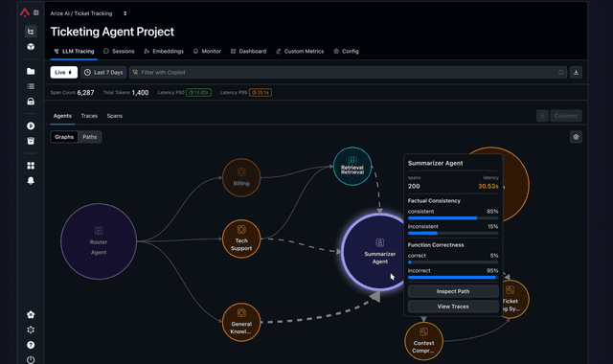Screen dimensions: 613x364
Task: Open the folder sidebar icon
Action: [x=31, y=71]
